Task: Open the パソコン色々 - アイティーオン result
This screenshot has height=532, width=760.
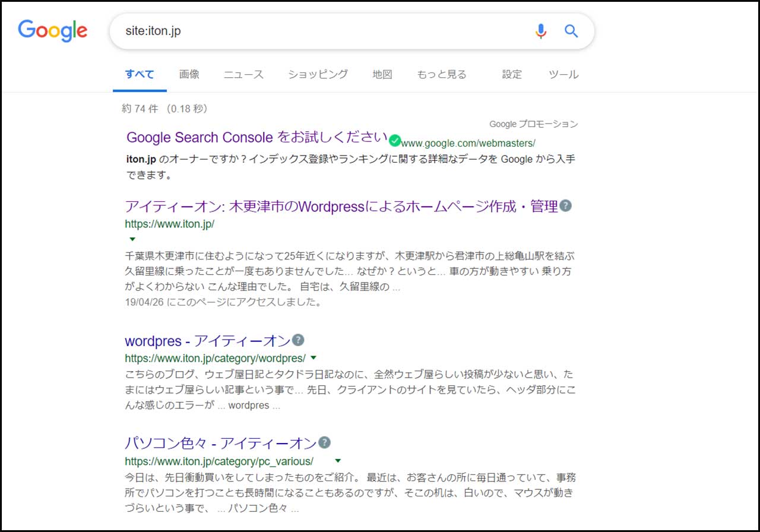Action: point(221,443)
